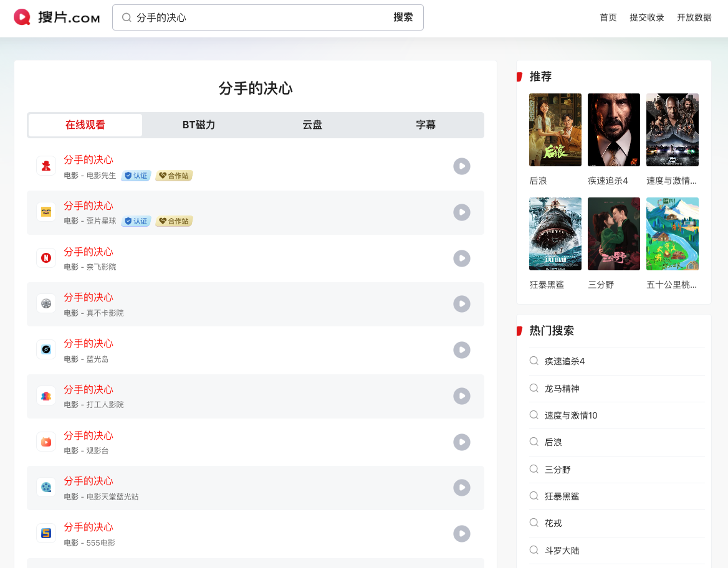
Task: Open 提交收录 in top navigation
Action: tap(647, 17)
